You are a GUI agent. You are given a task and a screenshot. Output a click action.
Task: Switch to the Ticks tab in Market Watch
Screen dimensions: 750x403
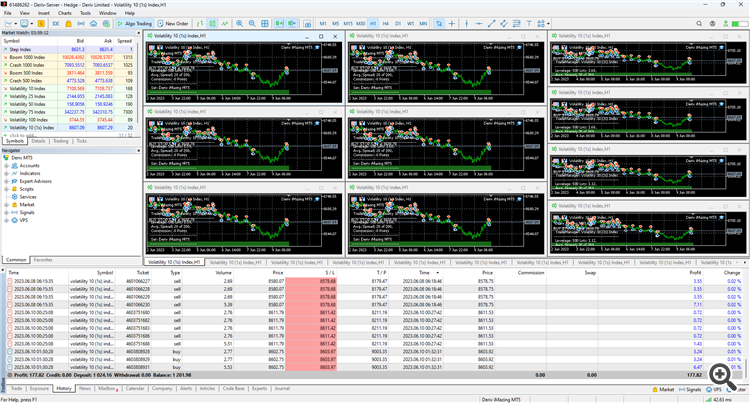pos(82,141)
